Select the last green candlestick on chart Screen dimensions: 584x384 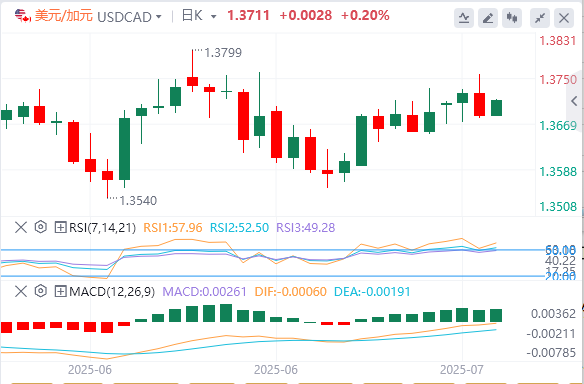click(496, 108)
